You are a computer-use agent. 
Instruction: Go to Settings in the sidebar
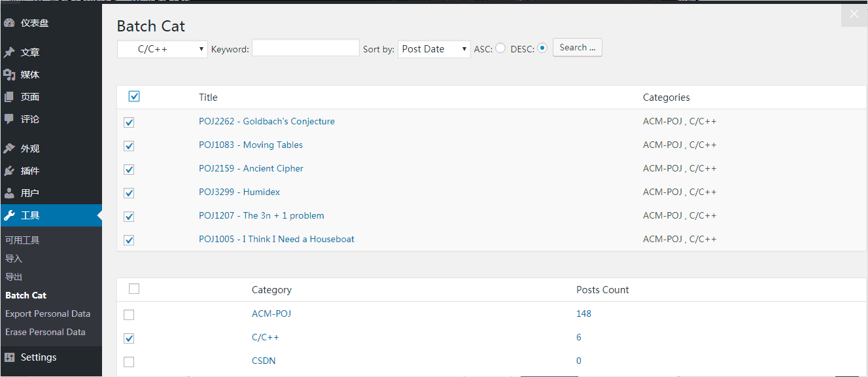coord(38,357)
